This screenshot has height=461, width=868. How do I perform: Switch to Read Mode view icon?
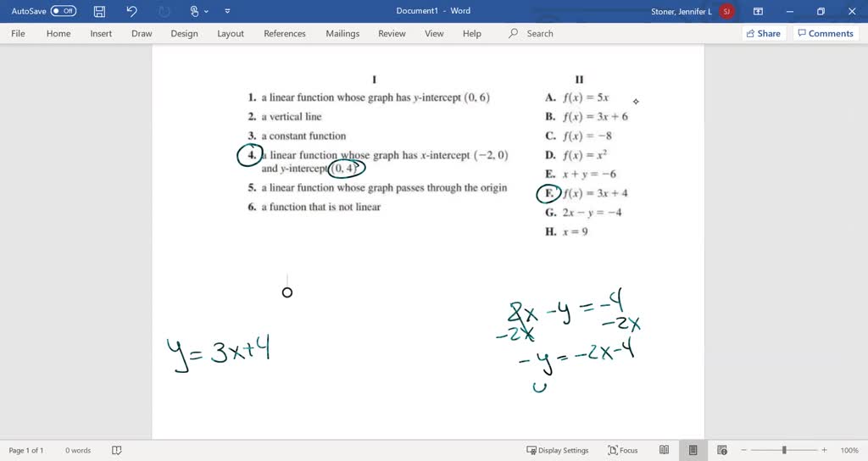665,451
